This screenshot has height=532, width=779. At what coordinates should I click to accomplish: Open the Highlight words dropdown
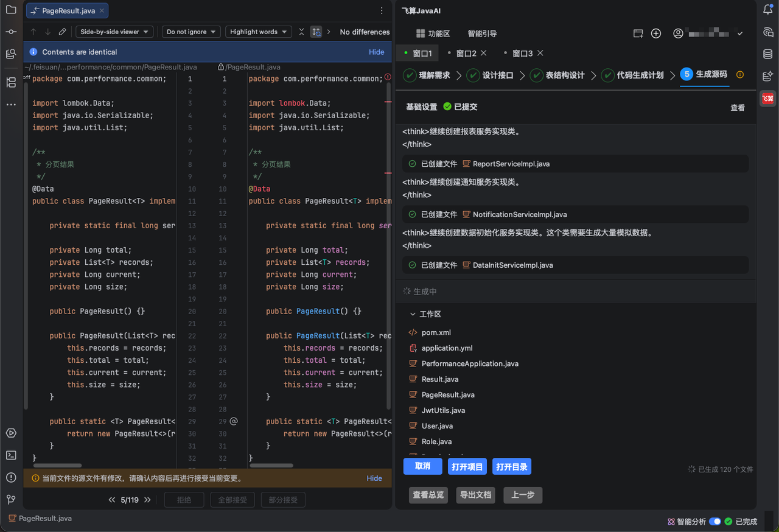(x=259, y=32)
